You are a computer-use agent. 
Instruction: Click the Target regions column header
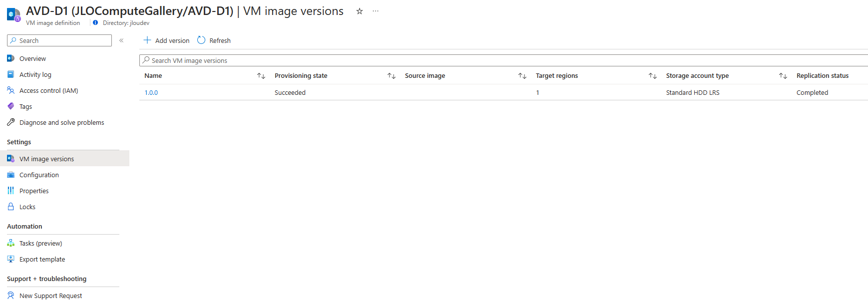pos(557,75)
